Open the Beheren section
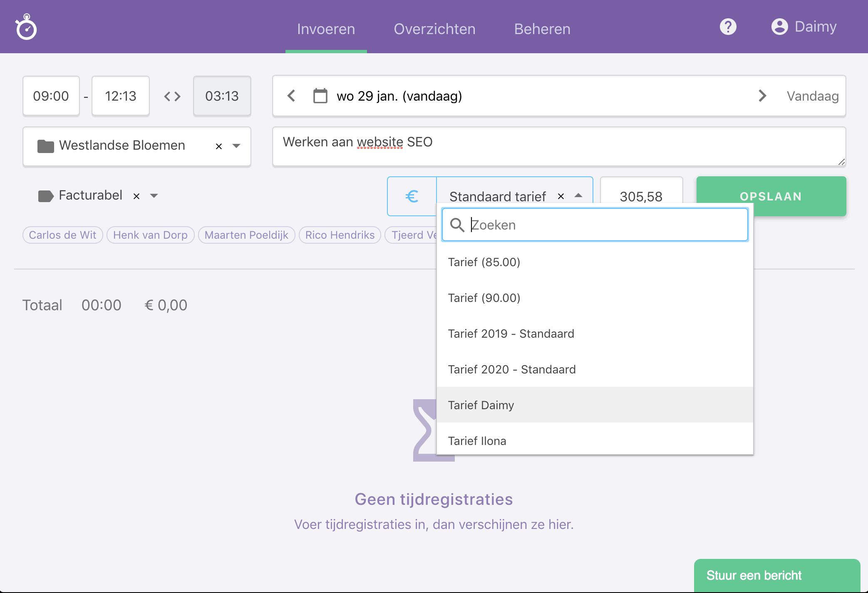This screenshot has height=593, width=868. tap(542, 29)
